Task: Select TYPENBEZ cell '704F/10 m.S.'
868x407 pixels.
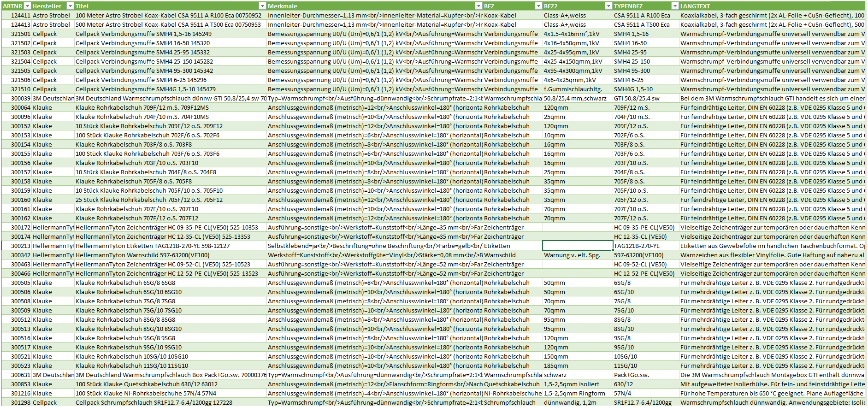Action: [646, 117]
